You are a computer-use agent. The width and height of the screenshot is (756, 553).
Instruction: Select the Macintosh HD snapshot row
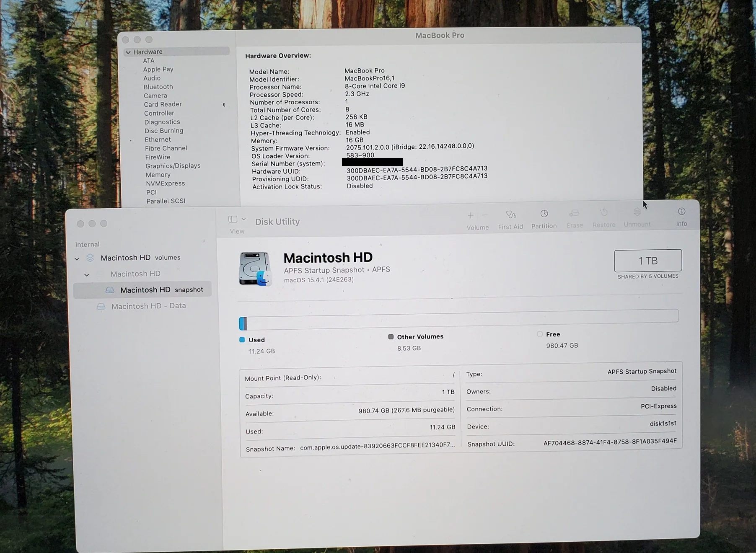click(142, 289)
